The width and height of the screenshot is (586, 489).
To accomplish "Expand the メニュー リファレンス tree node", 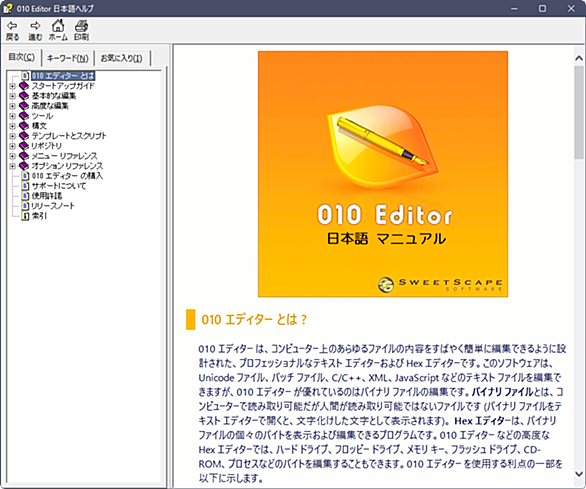I will point(12,156).
